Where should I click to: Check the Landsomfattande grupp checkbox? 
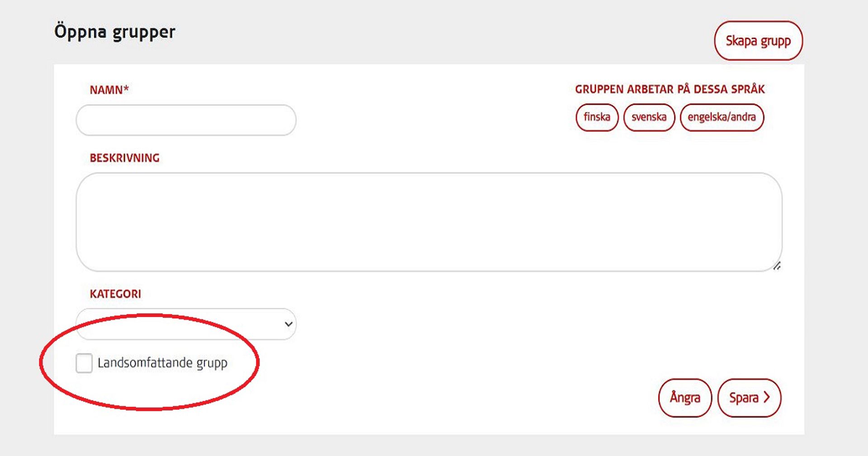[x=84, y=363]
